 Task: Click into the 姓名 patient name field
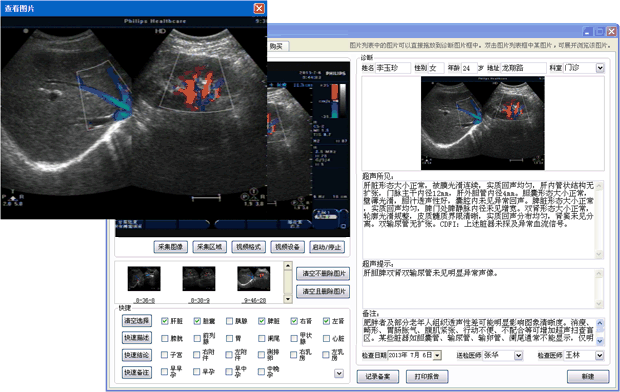pyautogui.click(x=392, y=68)
